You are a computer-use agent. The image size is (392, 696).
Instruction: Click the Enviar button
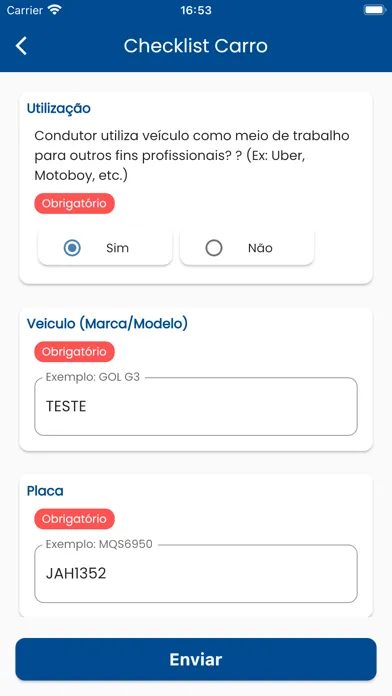point(196,659)
